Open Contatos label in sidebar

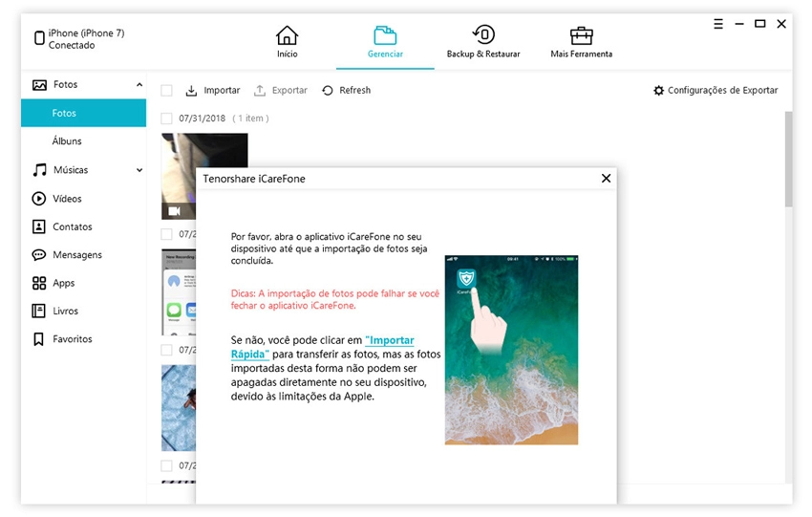coord(73,226)
